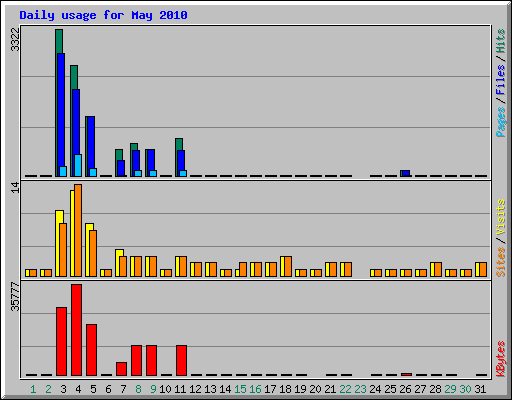Click the day 28 axis label

click(x=435, y=389)
